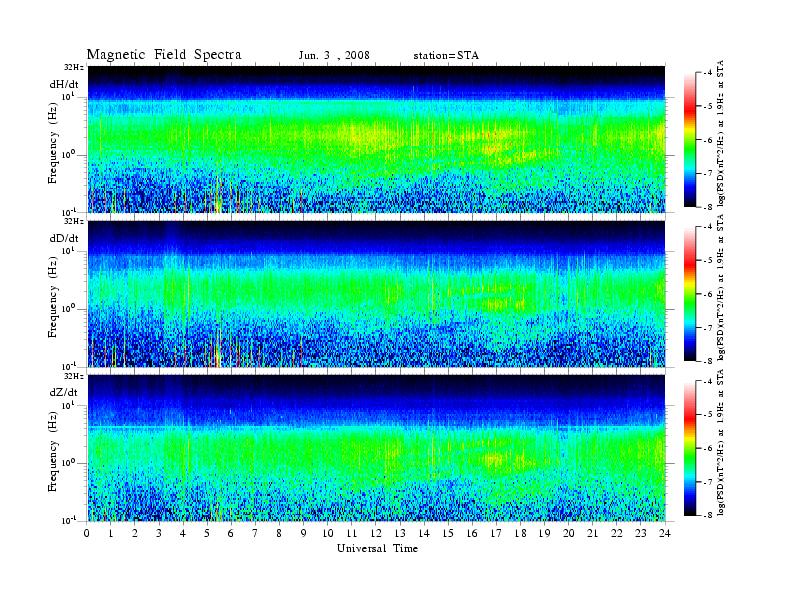Click the hour "8" tick on the time axis
The image size is (792, 612).
(x=279, y=533)
